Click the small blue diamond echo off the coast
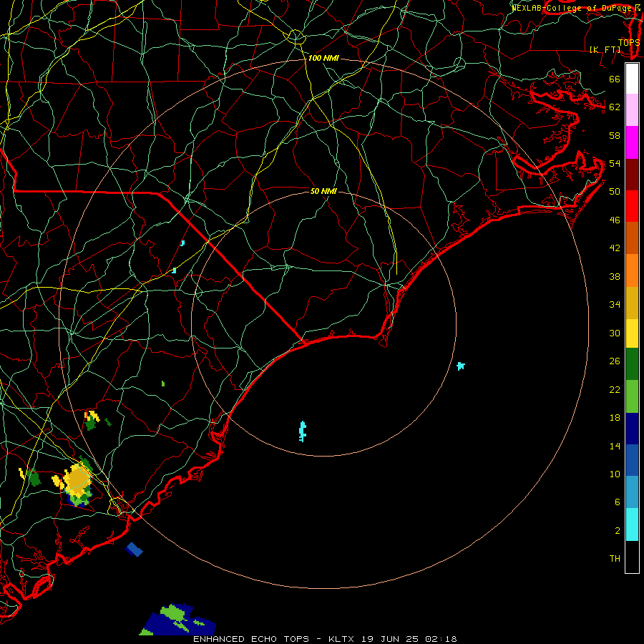 click(x=134, y=549)
